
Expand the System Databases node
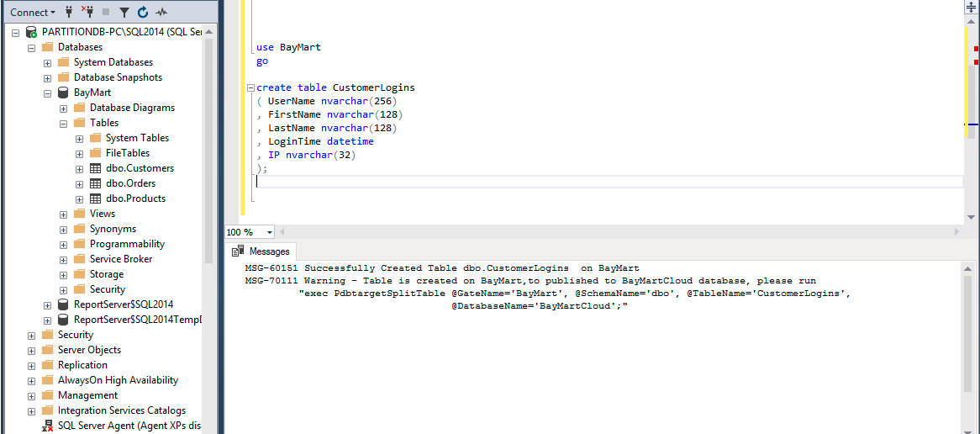click(47, 62)
